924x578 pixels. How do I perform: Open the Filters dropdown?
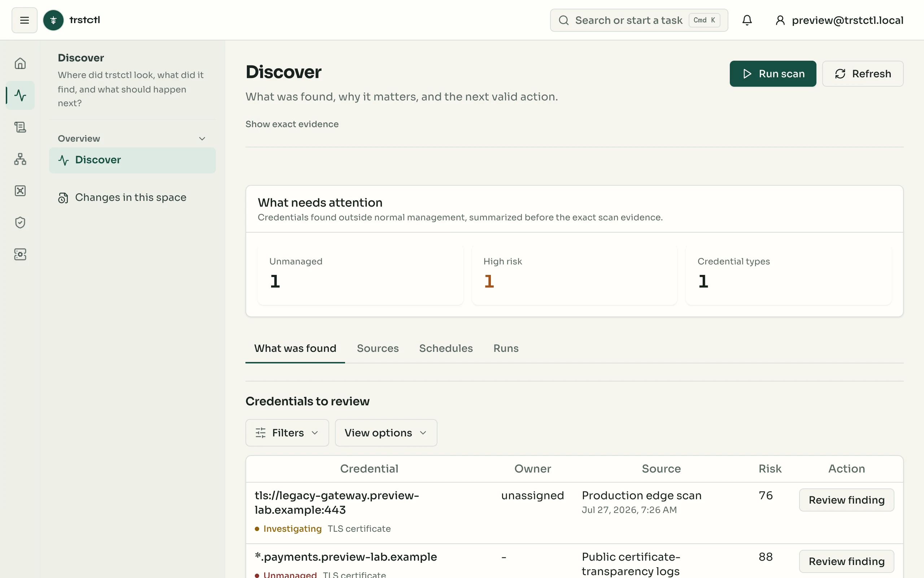(287, 433)
